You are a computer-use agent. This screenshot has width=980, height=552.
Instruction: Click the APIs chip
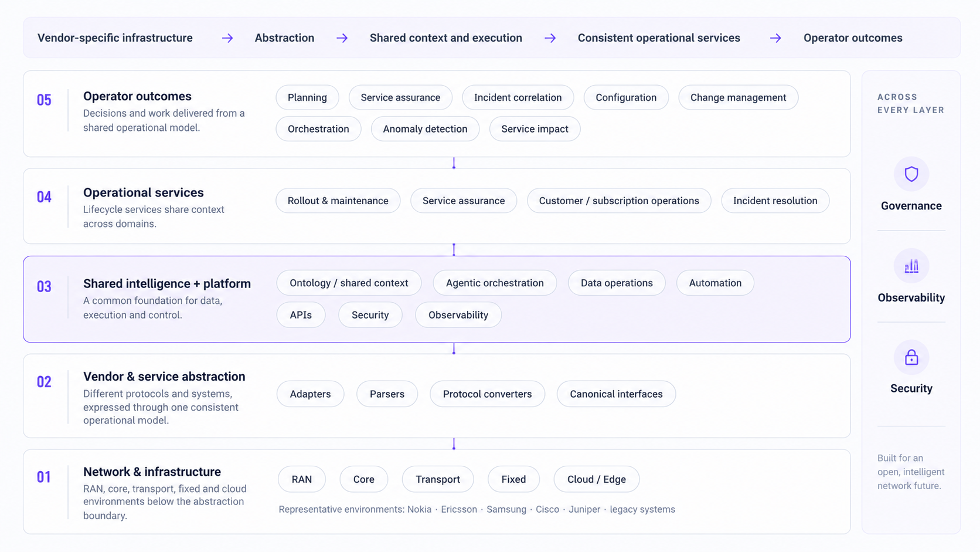coord(301,315)
